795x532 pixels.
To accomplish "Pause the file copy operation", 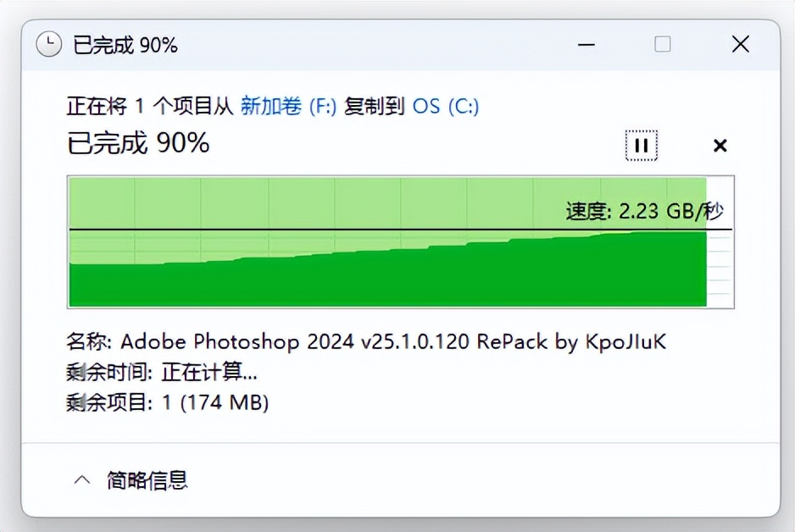I will coord(642,146).
